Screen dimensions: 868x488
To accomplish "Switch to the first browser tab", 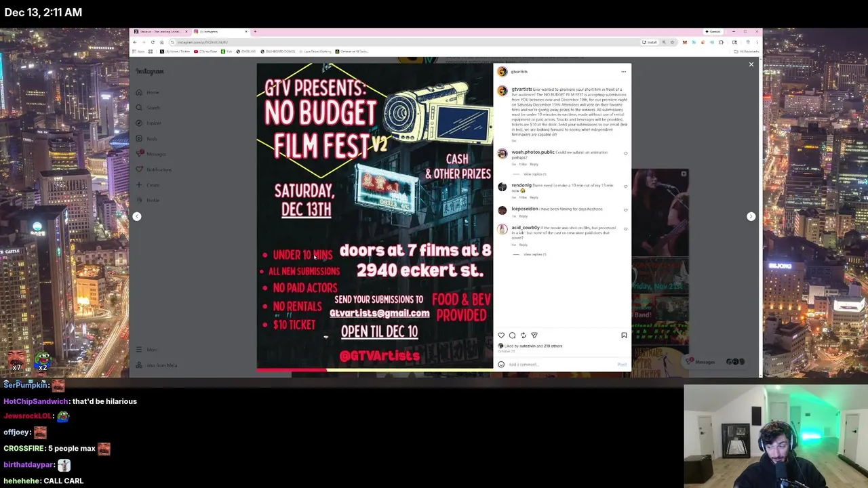I will click(x=160, y=32).
